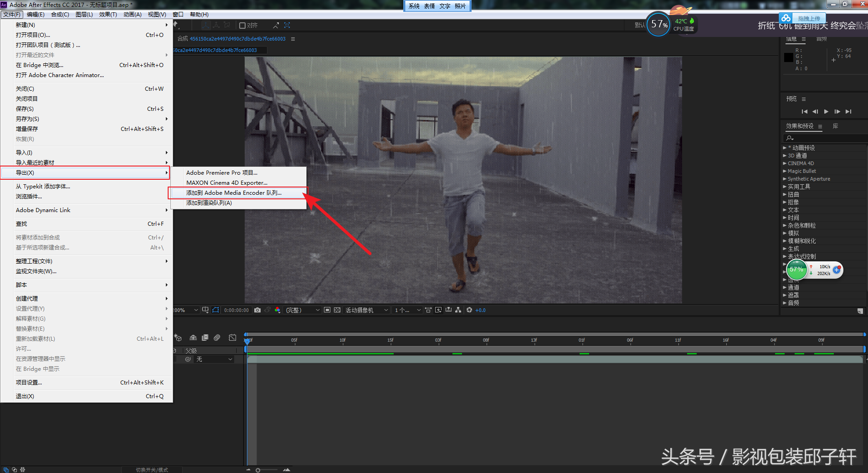Viewport: 868px width, 473px height.
Task: Select the world axis mode icon
Action: pyautogui.click(x=216, y=26)
